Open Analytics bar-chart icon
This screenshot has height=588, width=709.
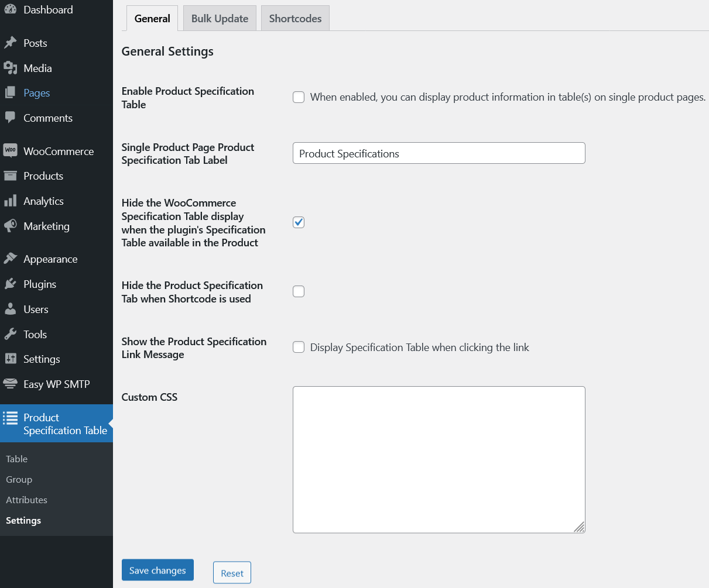9,201
